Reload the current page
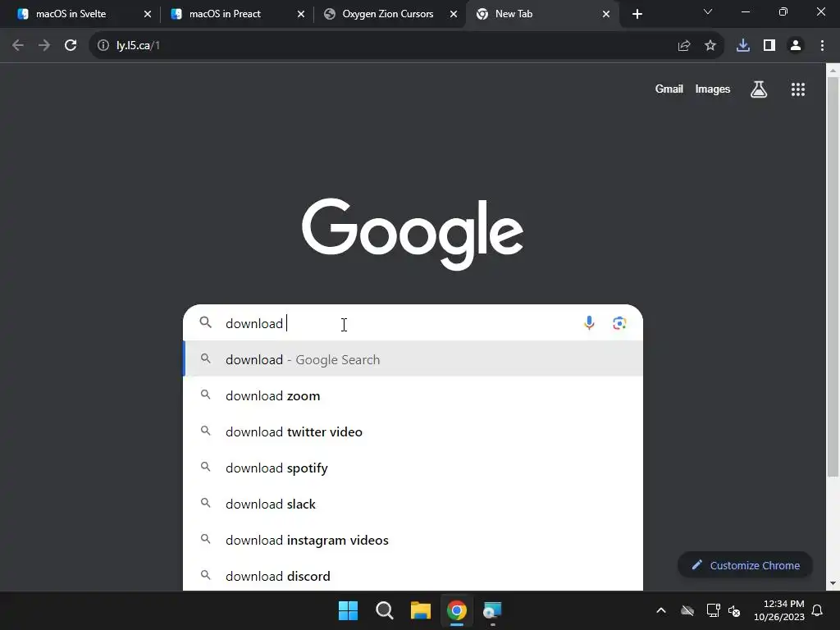Viewport: 840px width, 630px height. pyautogui.click(x=71, y=46)
